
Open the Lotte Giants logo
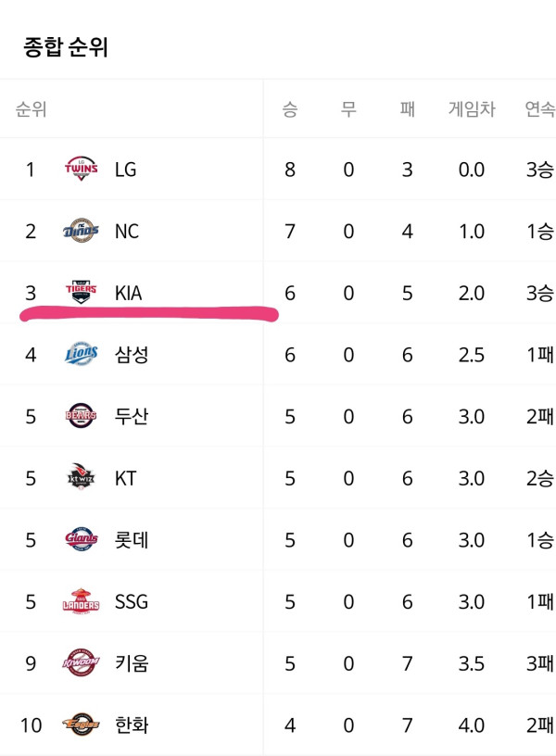click(x=81, y=539)
